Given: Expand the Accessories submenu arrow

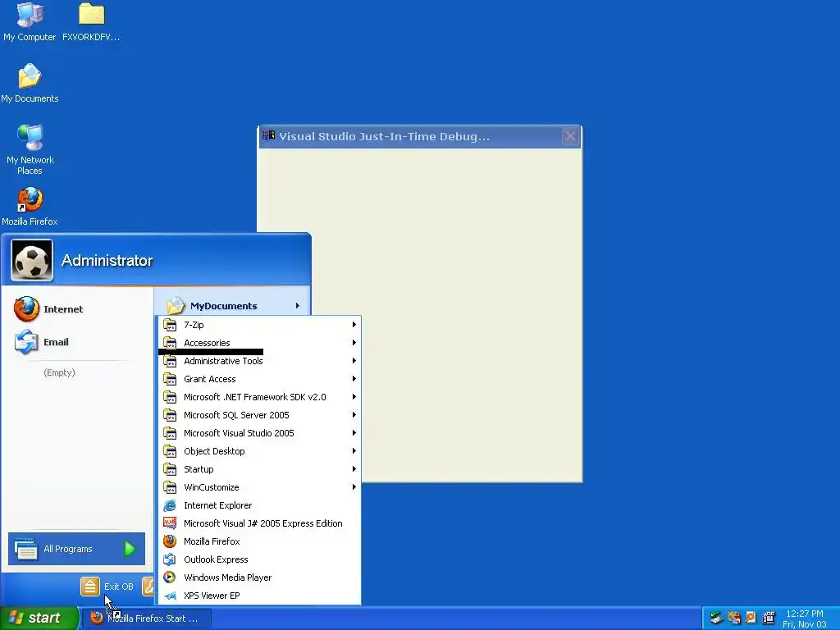Looking at the screenshot, I should pos(354,343).
